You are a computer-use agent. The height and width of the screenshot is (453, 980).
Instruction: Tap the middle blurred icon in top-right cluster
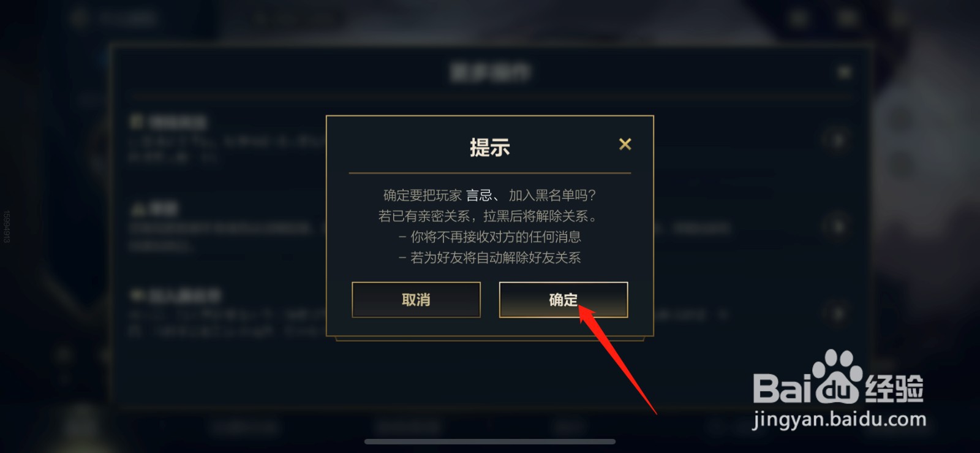point(848,18)
